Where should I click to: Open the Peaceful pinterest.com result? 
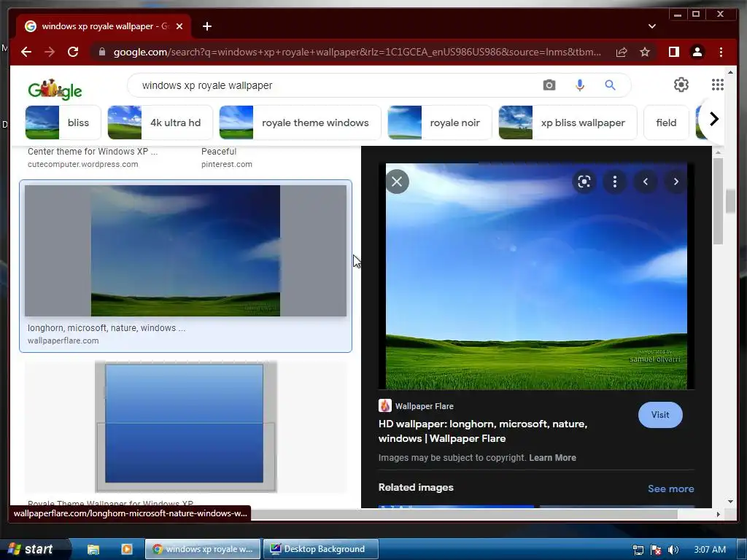(227, 157)
